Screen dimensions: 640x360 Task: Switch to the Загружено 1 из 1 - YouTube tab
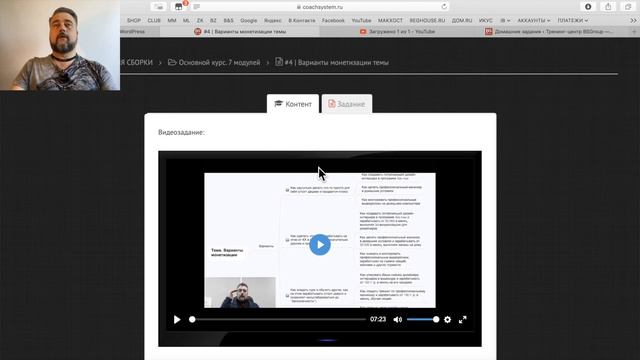click(398, 31)
